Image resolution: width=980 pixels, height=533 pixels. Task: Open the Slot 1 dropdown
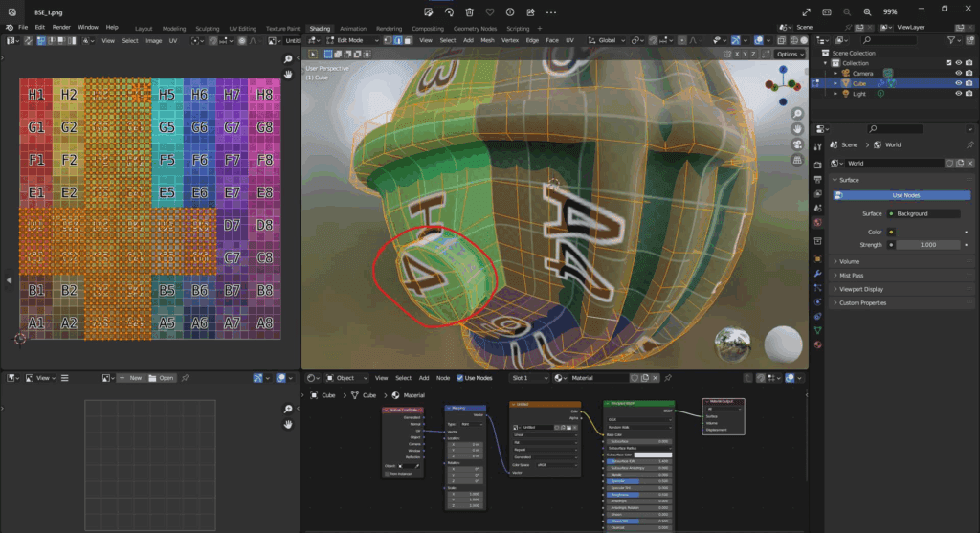point(529,378)
